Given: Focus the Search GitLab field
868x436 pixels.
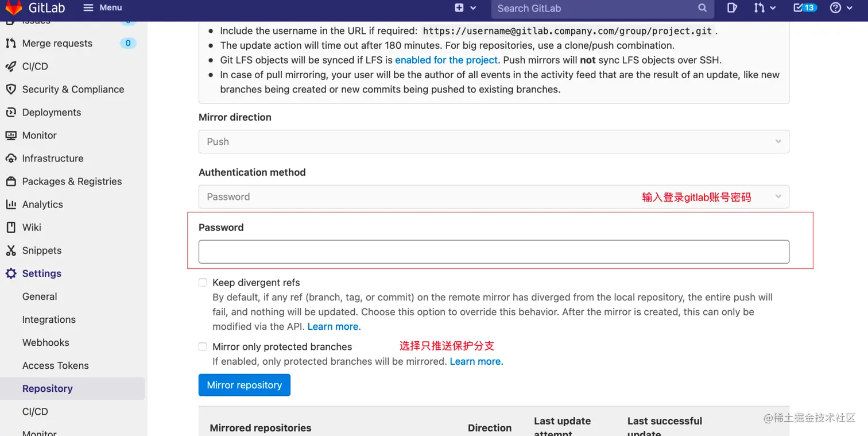Looking at the screenshot, I should pyautogui.click(x=603, y=8).
